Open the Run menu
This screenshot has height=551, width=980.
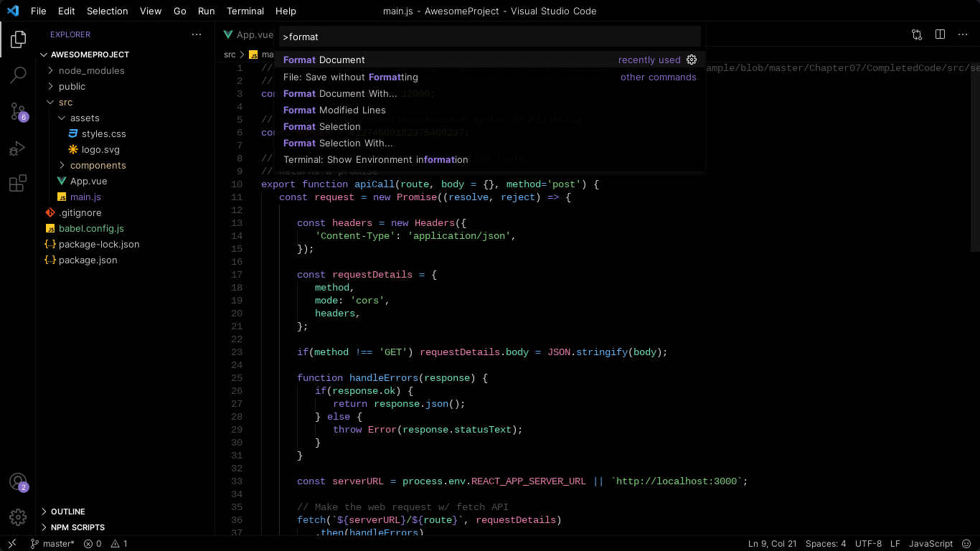click(206, 11)
